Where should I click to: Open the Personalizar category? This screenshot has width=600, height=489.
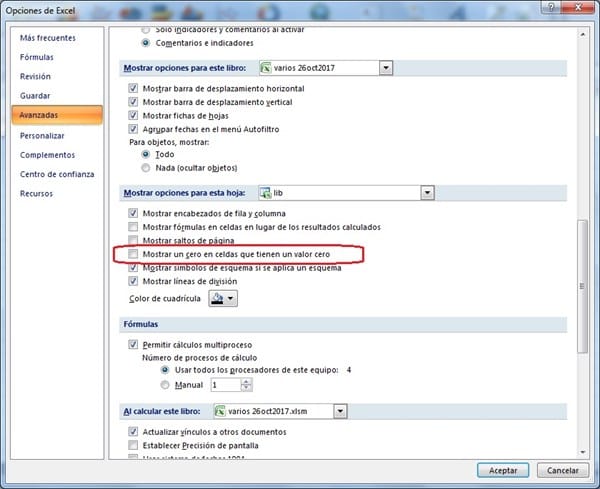pyautogui.click(x=42, y=136)
